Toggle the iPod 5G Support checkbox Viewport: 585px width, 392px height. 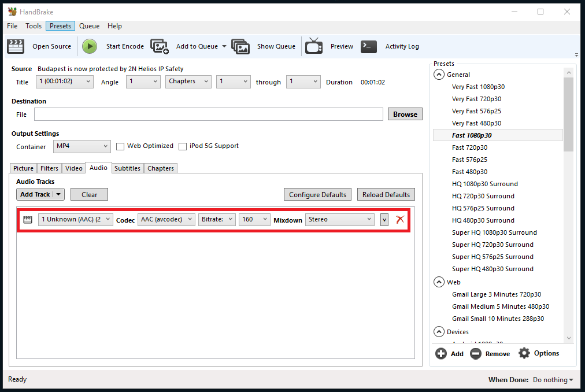[x=183, y=146]
